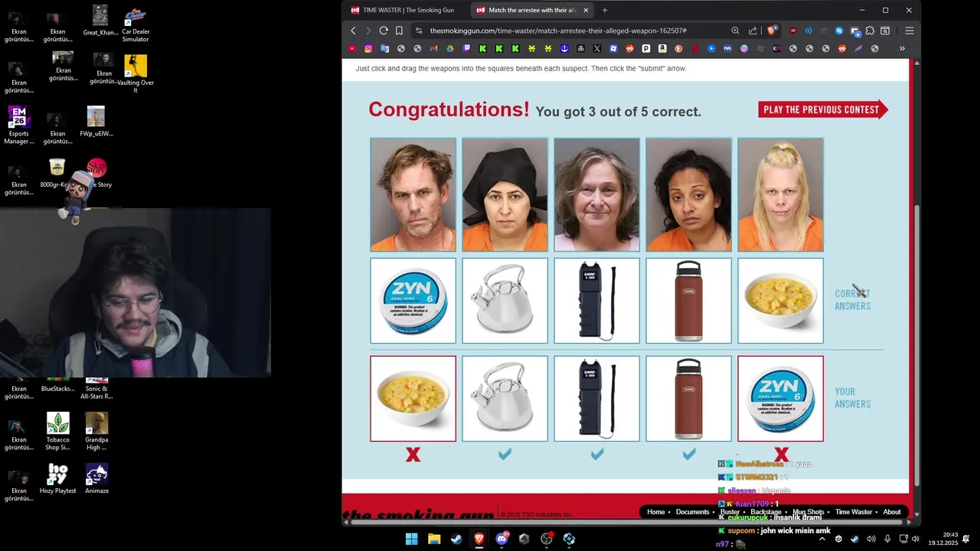This screenshot has height=551, width=980.
Task: Open the Windows Start menu
Action: click(x=411, y=539)
